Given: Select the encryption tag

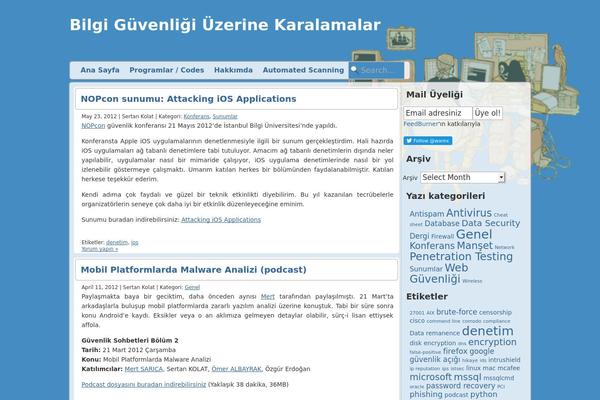Looking at the screenshot, I should click(492, 342).
